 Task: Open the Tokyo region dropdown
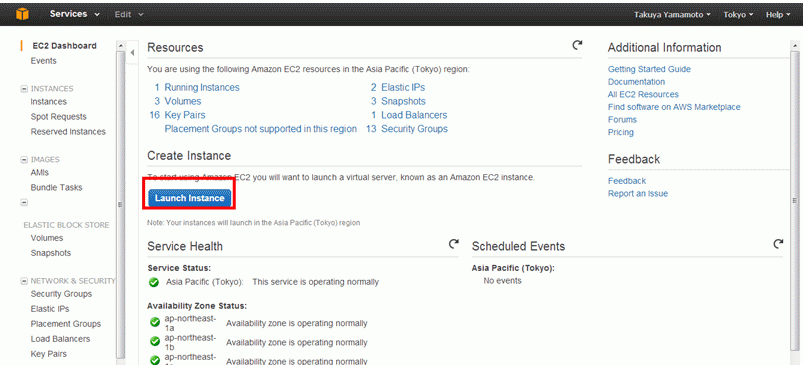pyautogui.click(x=738, y=15)
